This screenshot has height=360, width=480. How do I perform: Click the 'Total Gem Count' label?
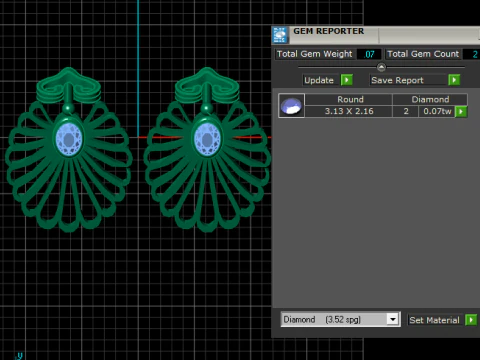click(423, 54)
